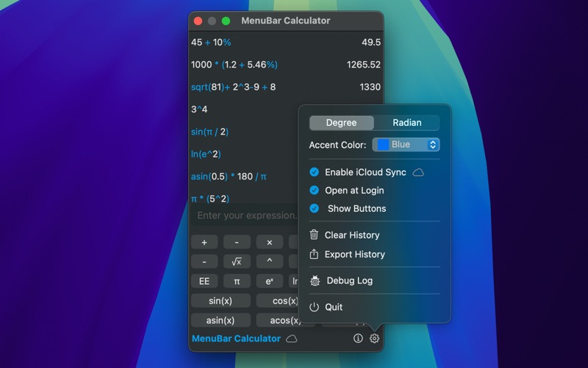The image size is (588, 368).
Task: Click the info circle icon
Action: (x=358, y=339)
